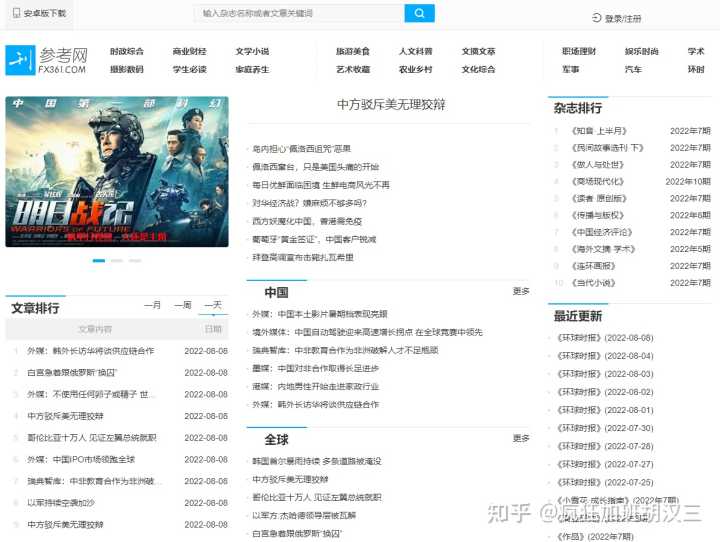The height and width of the screenshot is (542, 720).
Task: Open magazine 《商场现代化》 in ranking
Action: click(x=597, y=182)
